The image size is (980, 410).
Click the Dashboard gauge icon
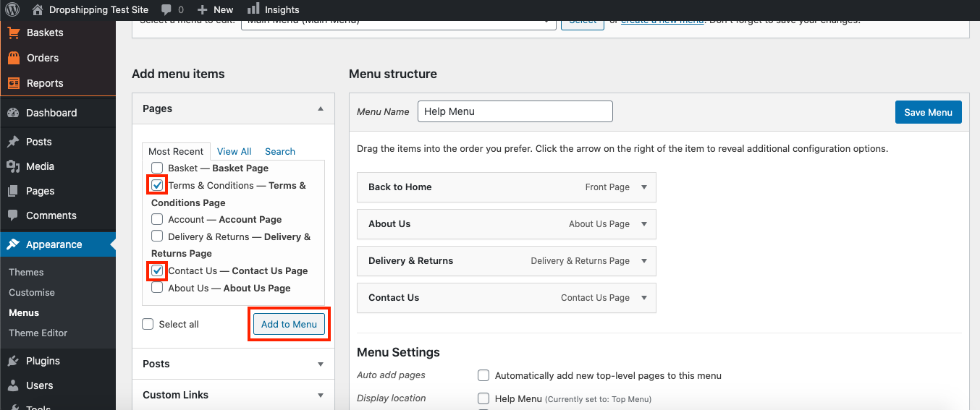click(13, 113)
